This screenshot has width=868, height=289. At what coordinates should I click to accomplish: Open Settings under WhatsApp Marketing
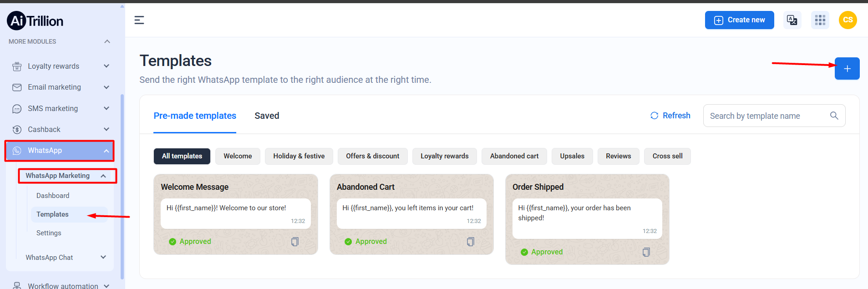[x=49, y=233]
